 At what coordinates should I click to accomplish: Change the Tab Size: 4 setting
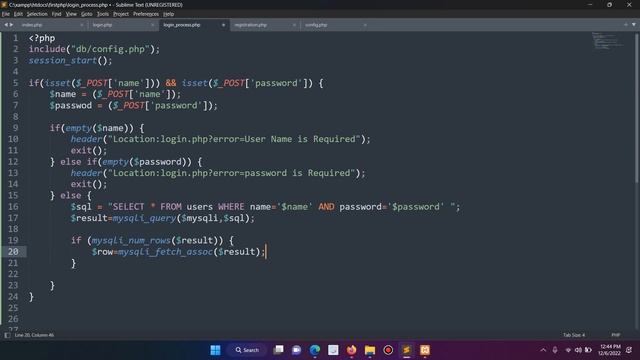574,335
